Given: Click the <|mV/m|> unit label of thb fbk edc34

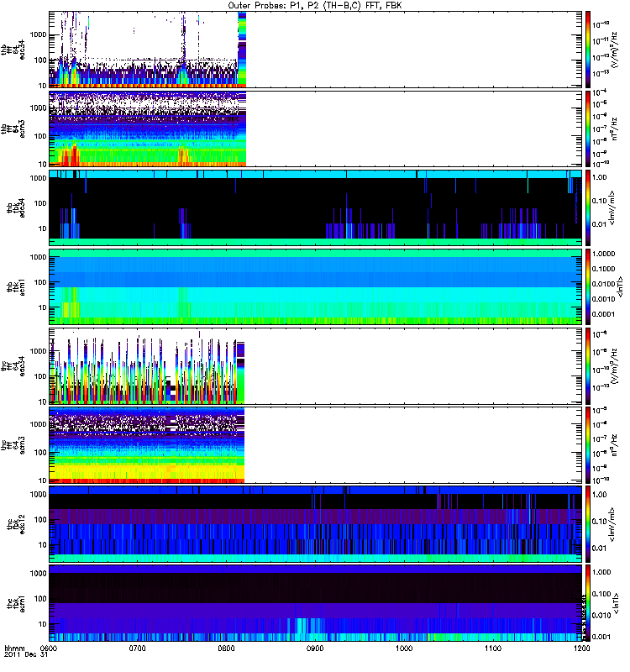Looking at the screenshot, I should click(x=612, y=207).
